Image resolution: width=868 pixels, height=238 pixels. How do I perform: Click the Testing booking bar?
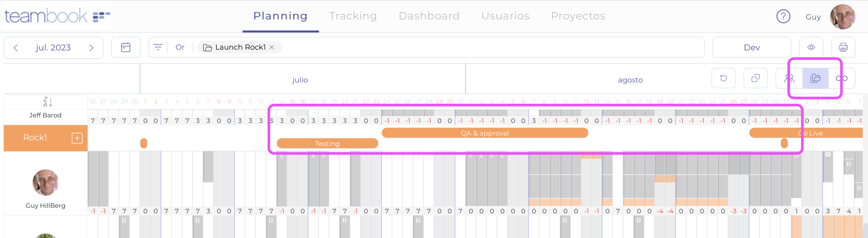(327, 144)
